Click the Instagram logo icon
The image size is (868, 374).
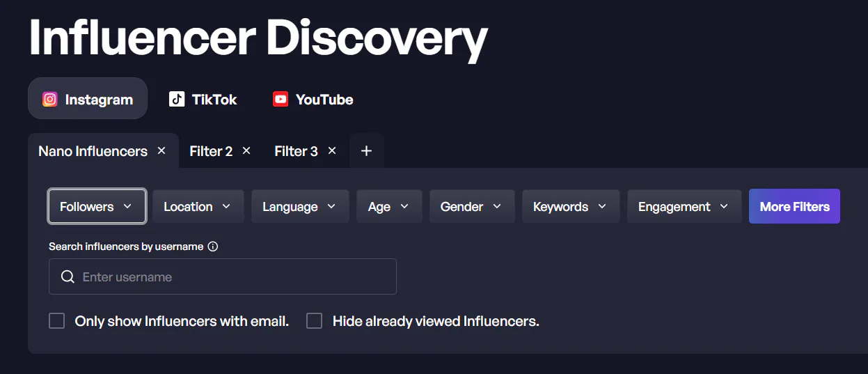tap(50, 99)
